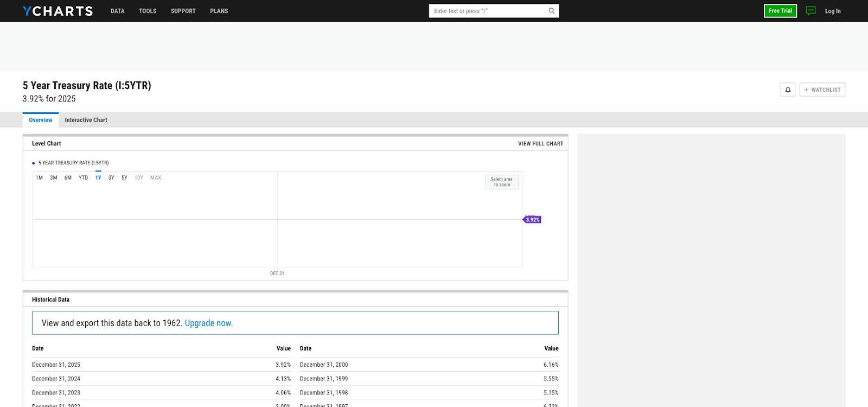The image size is (868, 407).
Task: Select the YTD chart range
Action: point(83,177)
